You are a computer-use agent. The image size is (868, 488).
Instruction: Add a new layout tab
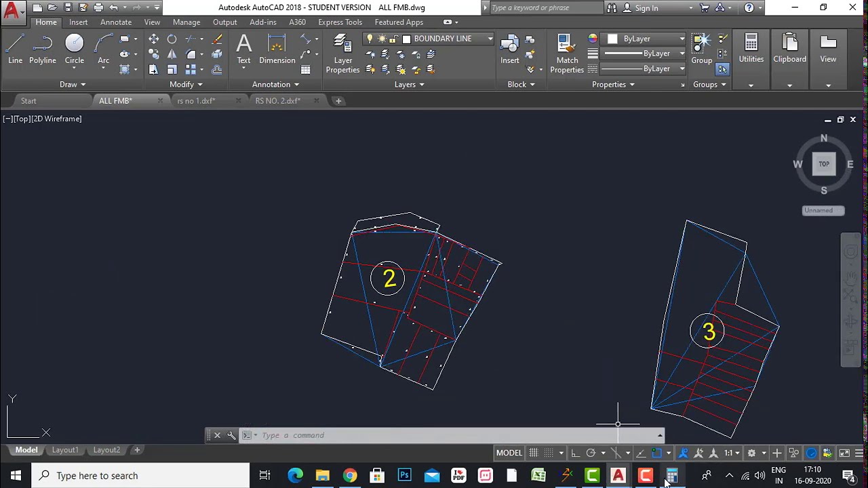136,450
